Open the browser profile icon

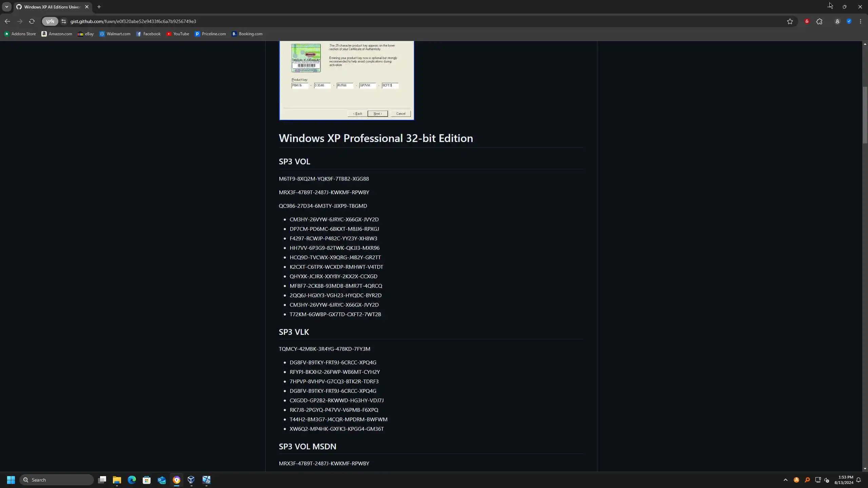pos(837,21)
